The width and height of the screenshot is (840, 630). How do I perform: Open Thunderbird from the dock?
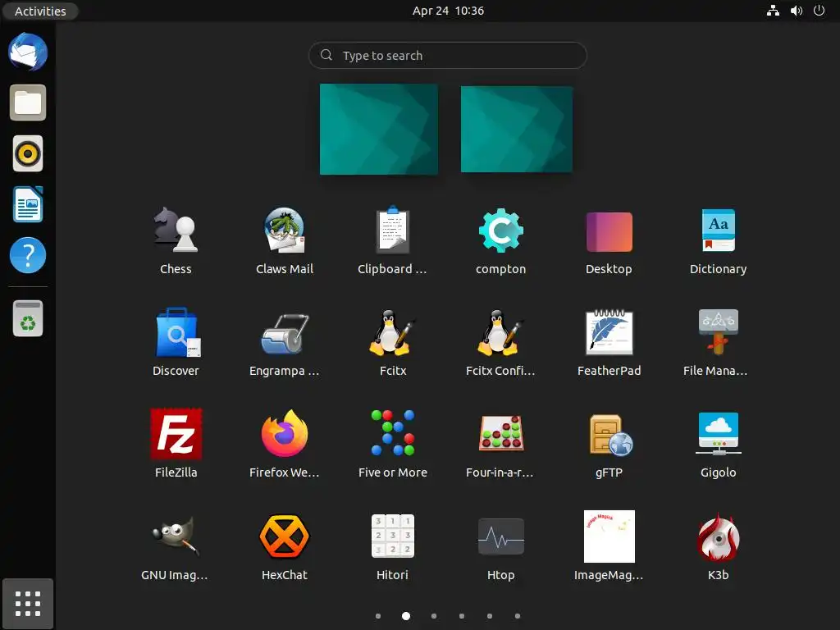[28, 52]
